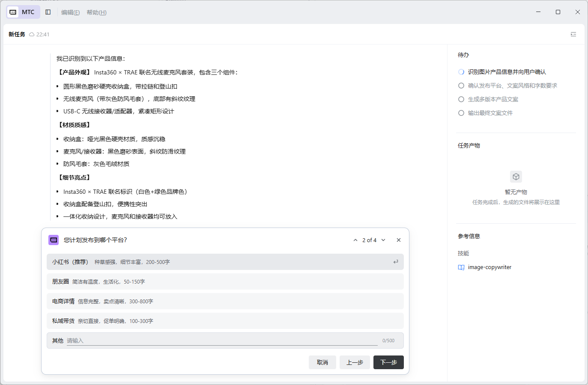Select the 小红书 (推荐) platform option
The height and width of the screenshot is (385, 588).
(x=225, y=262)
